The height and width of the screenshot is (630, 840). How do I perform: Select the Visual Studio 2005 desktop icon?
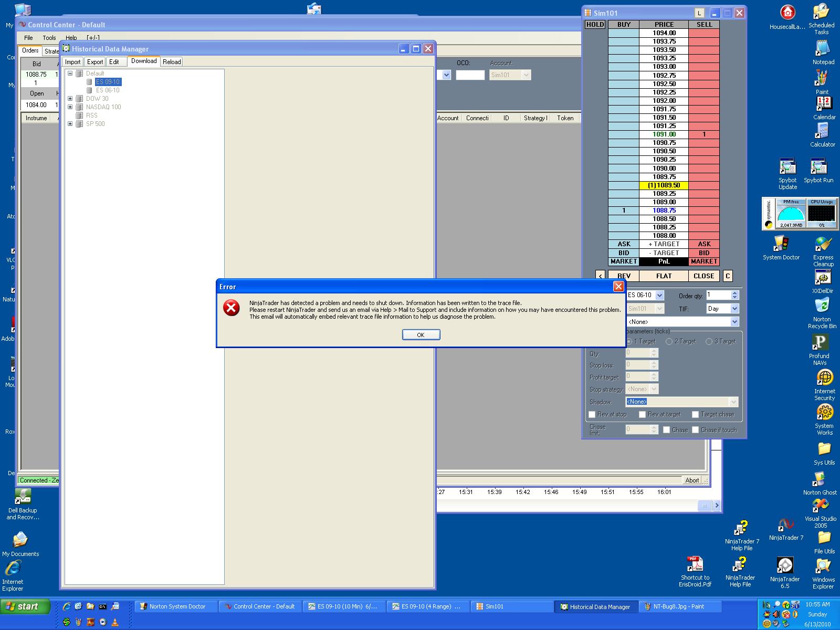click(x=821, y=513)
